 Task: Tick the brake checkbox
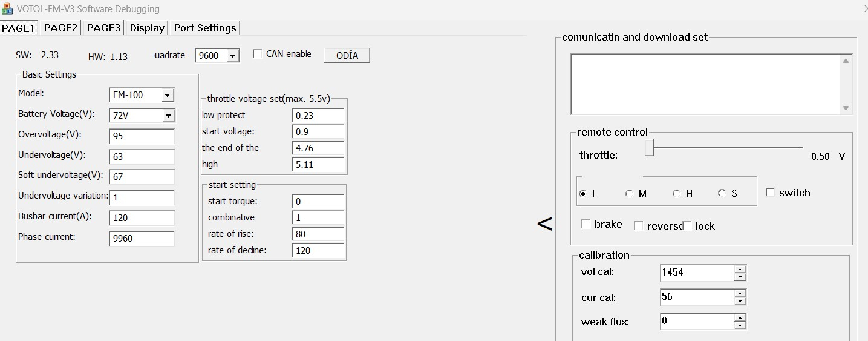(x=586, y=225)
